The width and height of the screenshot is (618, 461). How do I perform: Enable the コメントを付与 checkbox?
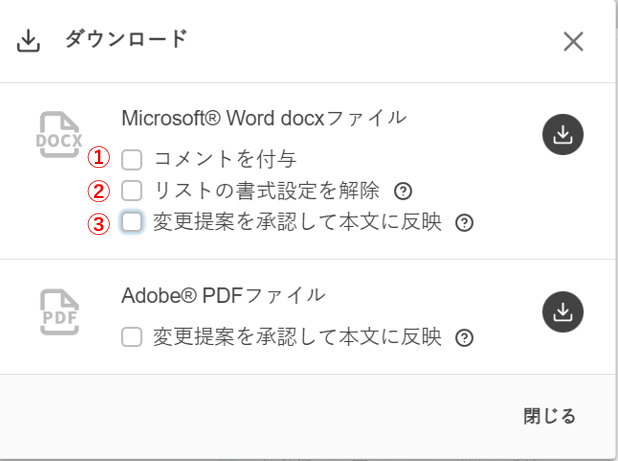132,158
